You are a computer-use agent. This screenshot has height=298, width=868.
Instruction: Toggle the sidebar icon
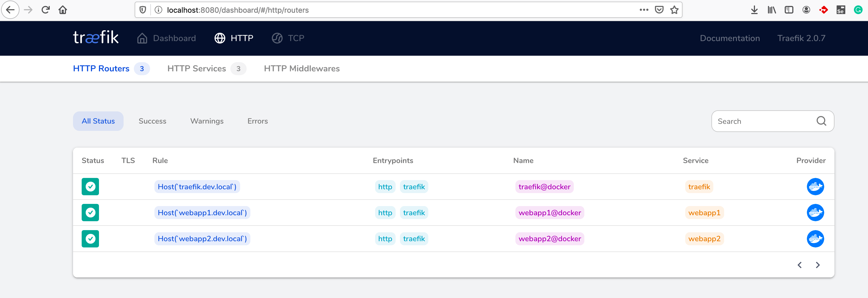pos(789,10)
